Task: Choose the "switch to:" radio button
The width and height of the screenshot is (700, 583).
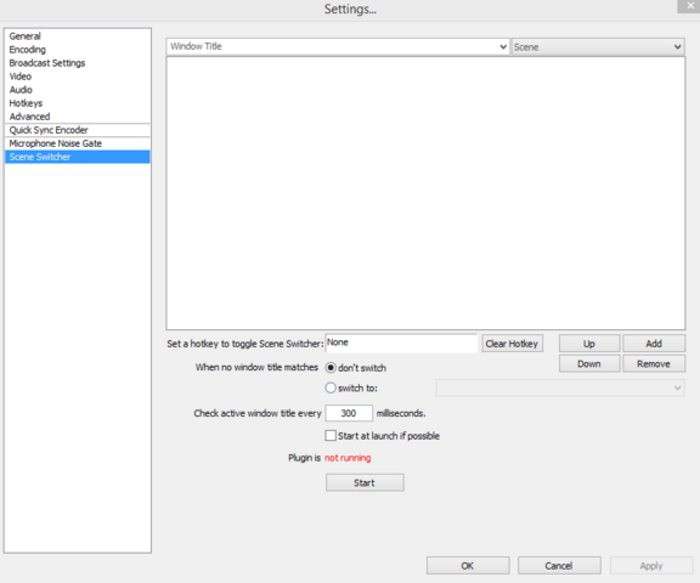Action: [331, 388]
